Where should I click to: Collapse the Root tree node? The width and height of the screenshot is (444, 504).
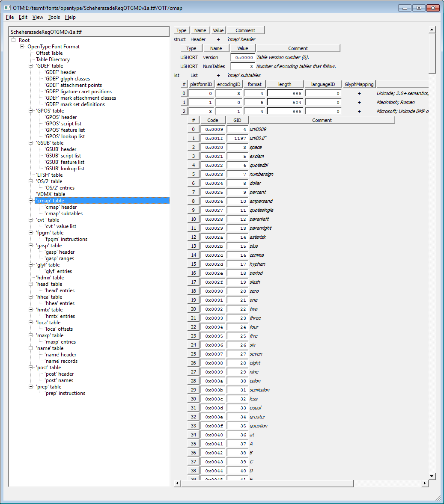pos(14,40)
